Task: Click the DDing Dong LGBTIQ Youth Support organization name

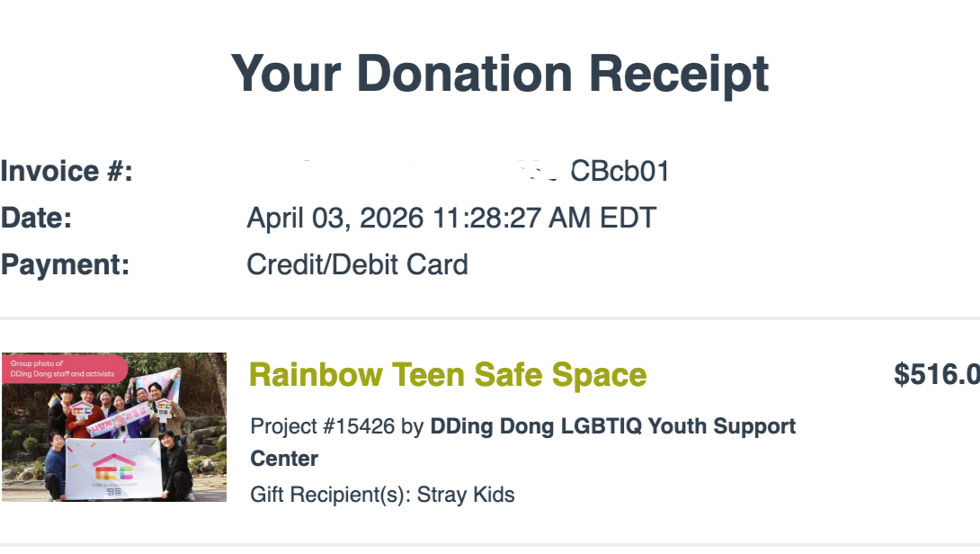Action: tap(612, 426)
